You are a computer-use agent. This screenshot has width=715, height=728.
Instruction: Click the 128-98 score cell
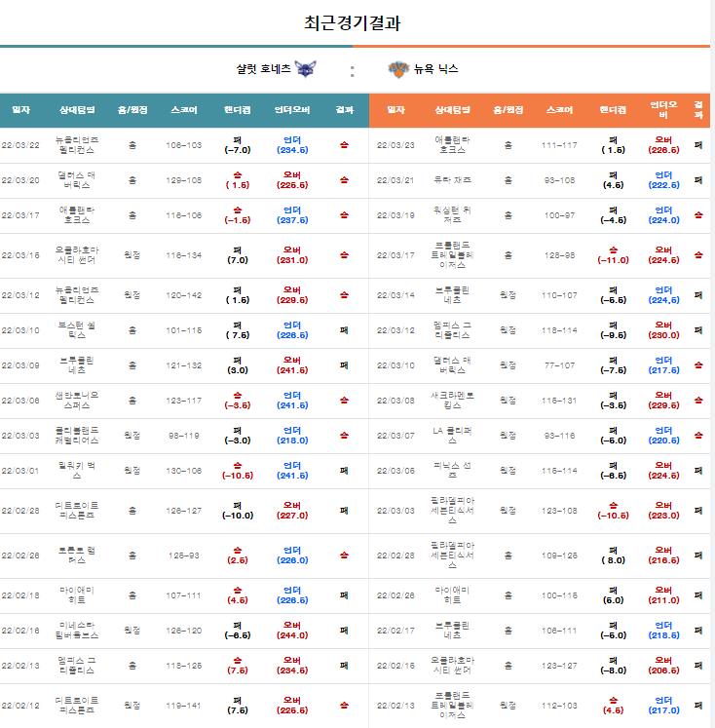point(559,255)
